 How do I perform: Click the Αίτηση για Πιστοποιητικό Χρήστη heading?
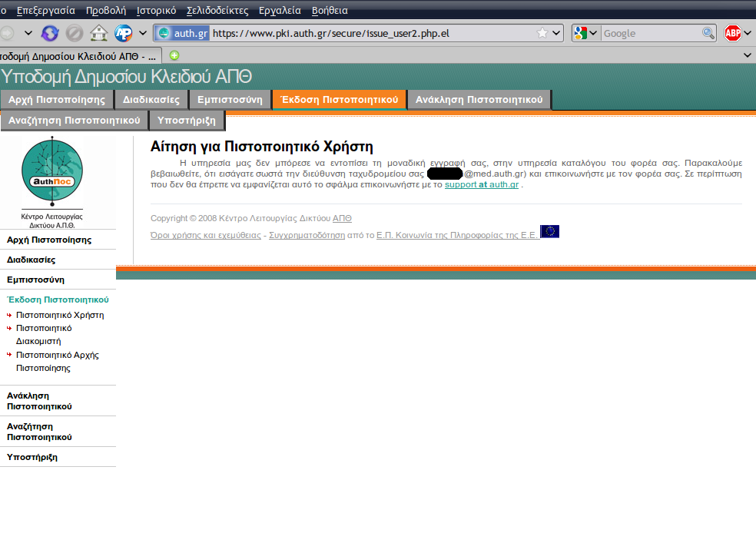pos(262,147)
